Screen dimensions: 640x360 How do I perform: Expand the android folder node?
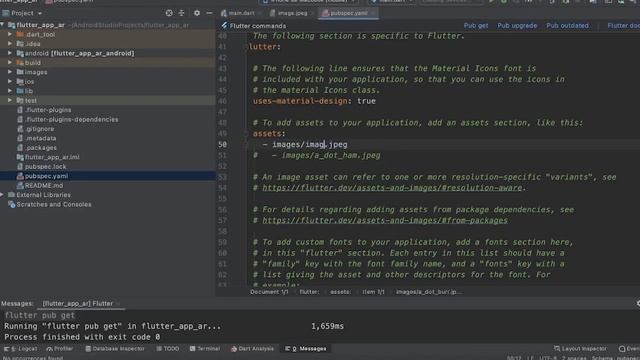click(10, 53)
